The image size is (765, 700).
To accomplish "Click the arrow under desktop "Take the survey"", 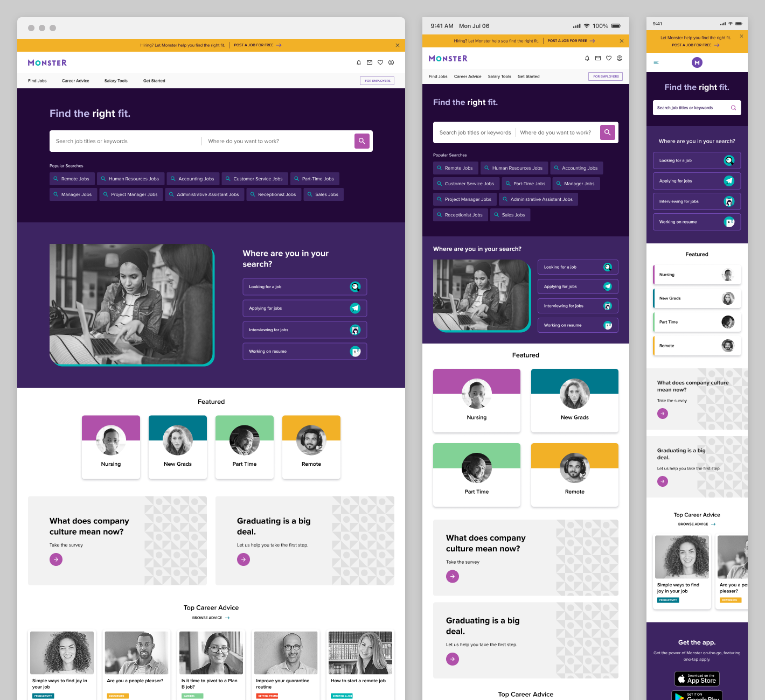I will pyautogui.click(x=56, y=559).
